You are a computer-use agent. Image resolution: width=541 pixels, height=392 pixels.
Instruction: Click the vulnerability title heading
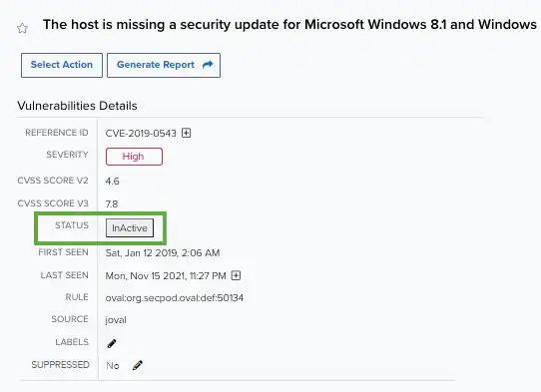tap(289, 25)
